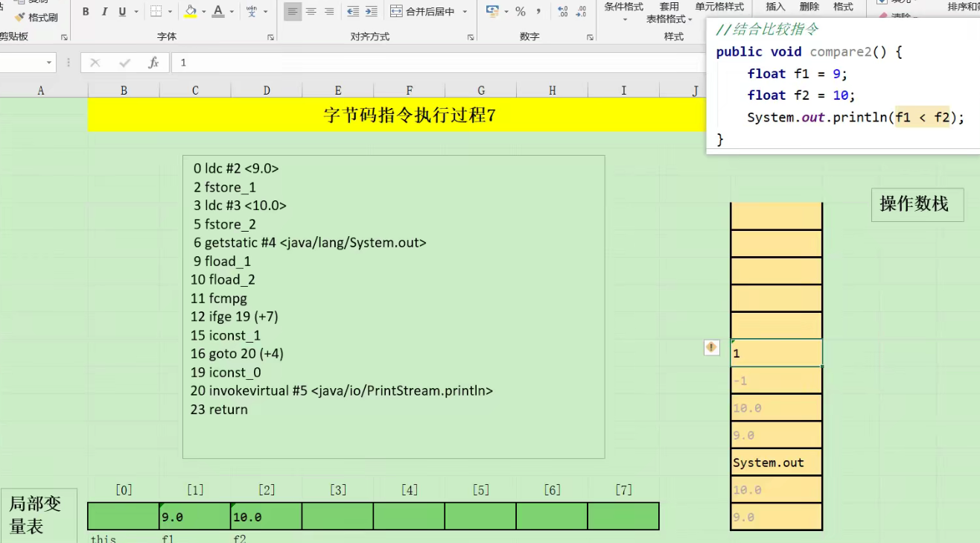Image resolution: width=980 pixels, height=543 pixels.
Task: Apply font color A icon
Action: tap(217, 12)
